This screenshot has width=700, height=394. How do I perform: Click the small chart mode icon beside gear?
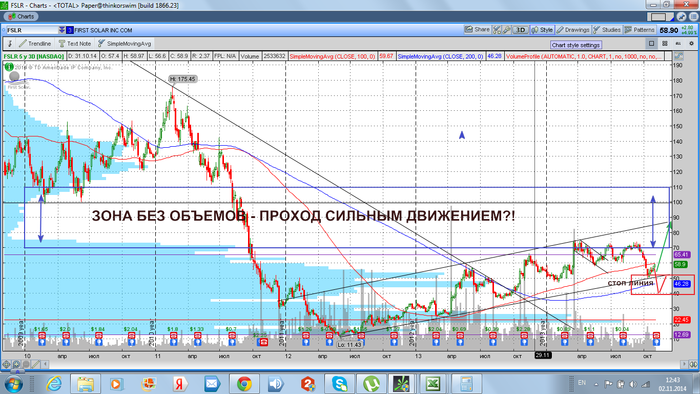[x=679, y=43]
